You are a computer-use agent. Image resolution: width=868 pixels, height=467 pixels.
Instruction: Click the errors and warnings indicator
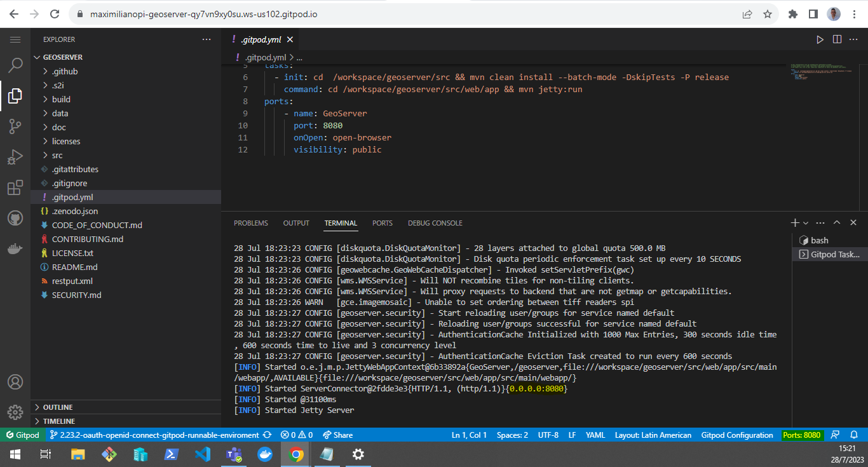pos(297,435)
